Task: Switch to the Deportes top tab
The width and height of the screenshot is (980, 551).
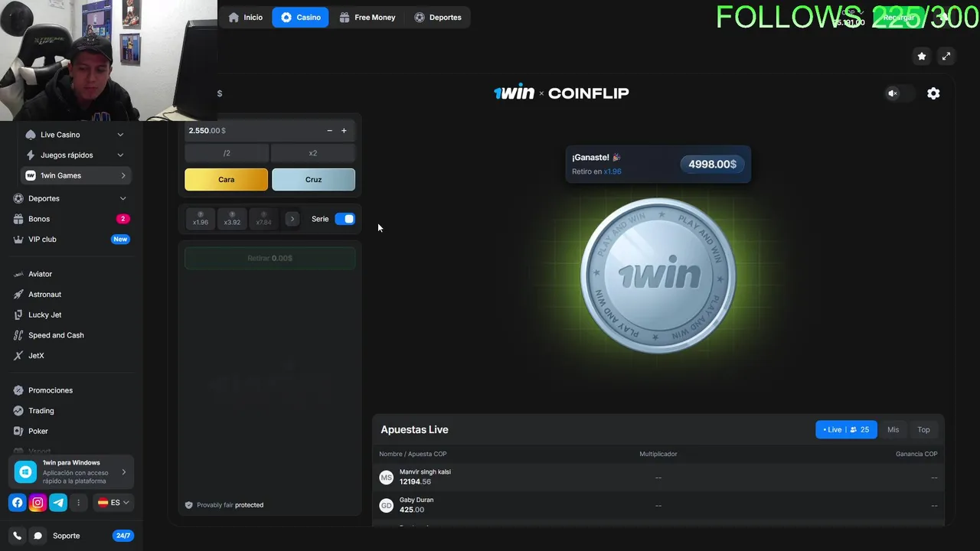Action: pyautogui.click(x=438, y=17)
